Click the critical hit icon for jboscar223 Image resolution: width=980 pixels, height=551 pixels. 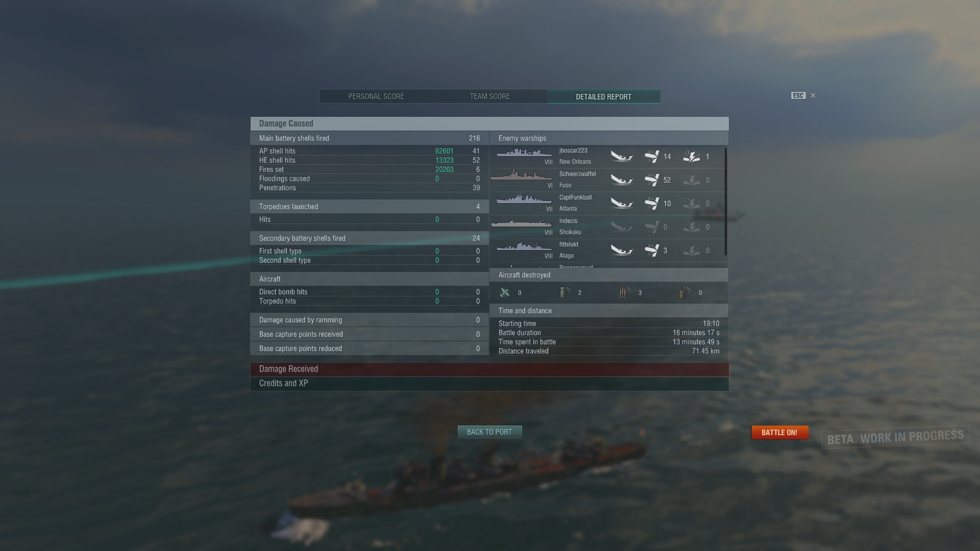tap(692, 157)
